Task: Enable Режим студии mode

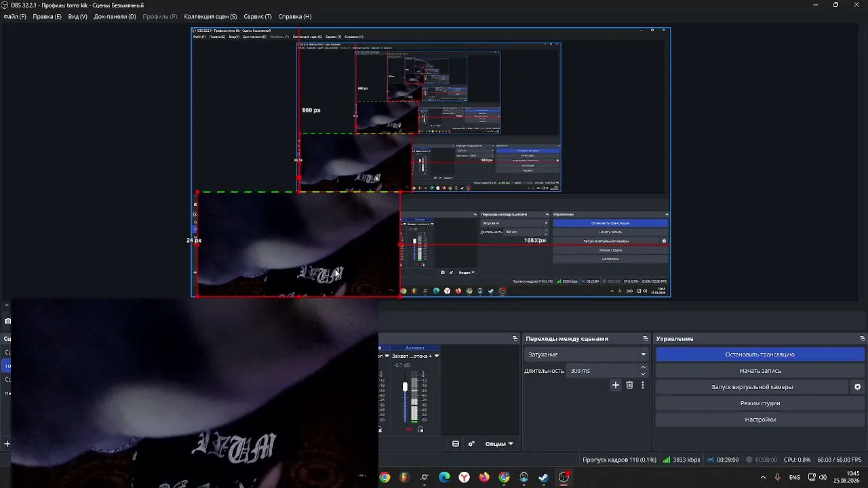Action: (760, 403)
